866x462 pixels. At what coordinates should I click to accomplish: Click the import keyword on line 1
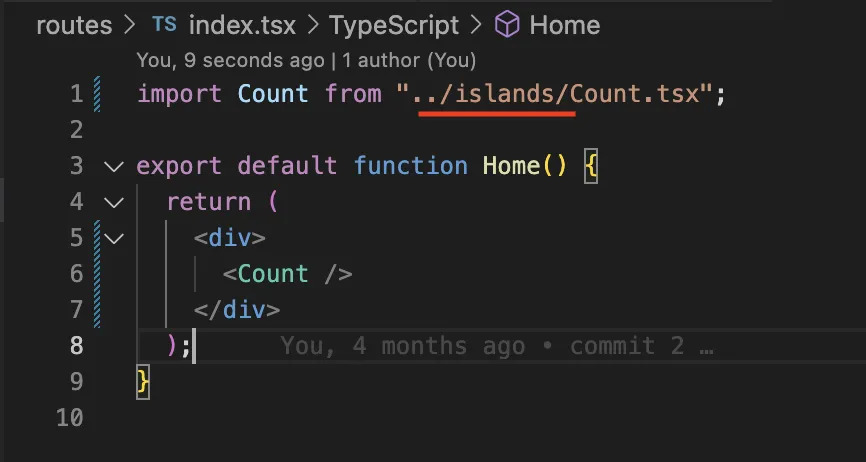(x=179, y=94)
